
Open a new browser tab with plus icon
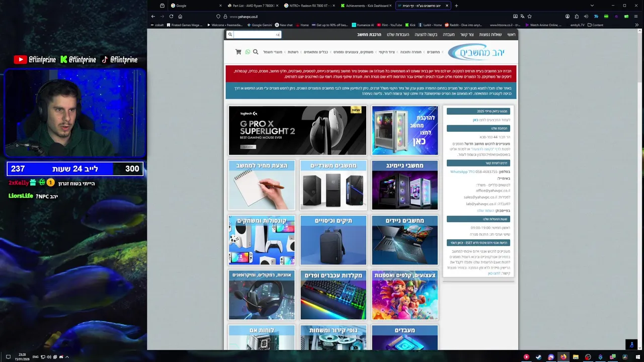pyautogui.click(x=456, y=6)
